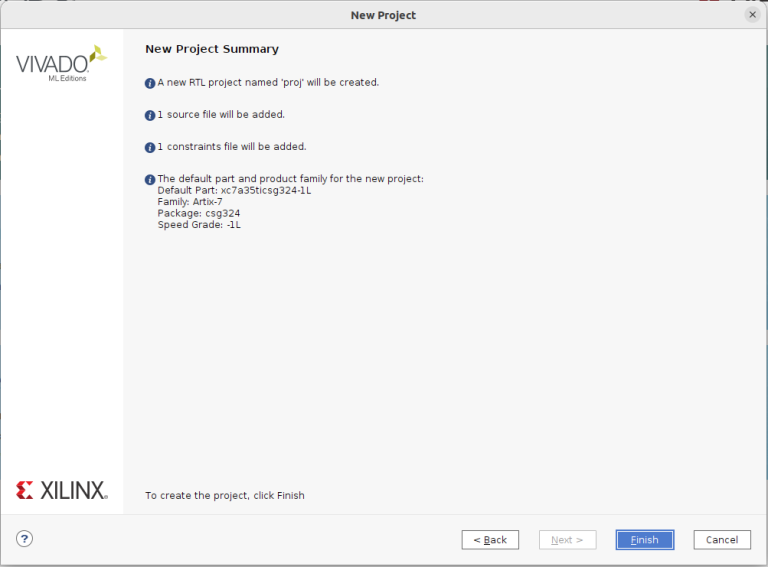Click the 'To create the project' hint text
This screenshot has width=768, height=567.
(225, 496)
